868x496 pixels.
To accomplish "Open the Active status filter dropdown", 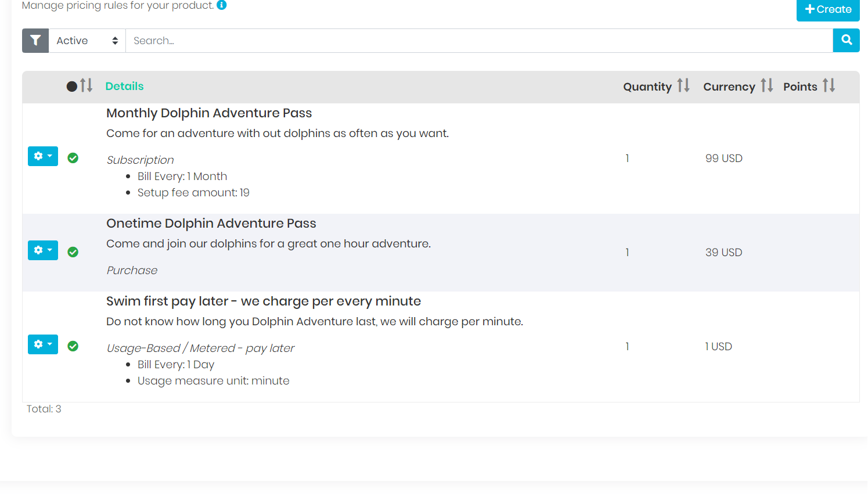I will tap(87, 41).
